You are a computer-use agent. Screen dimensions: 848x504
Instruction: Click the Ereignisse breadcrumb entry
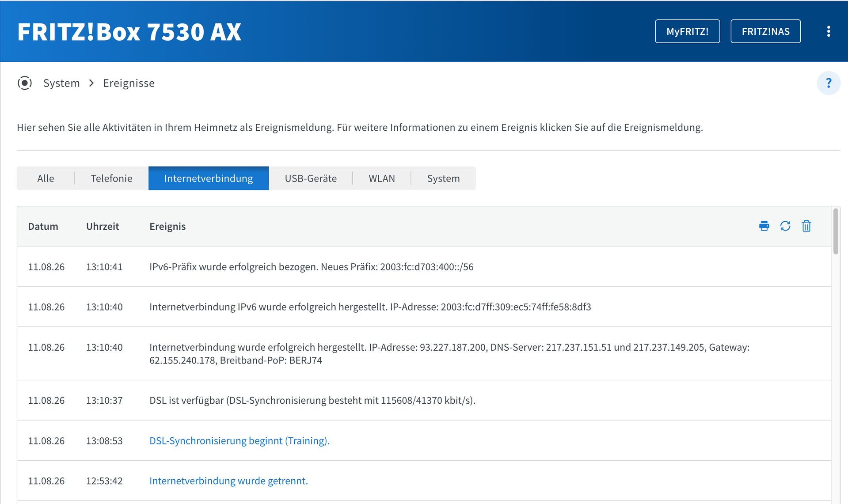point(129,83)
